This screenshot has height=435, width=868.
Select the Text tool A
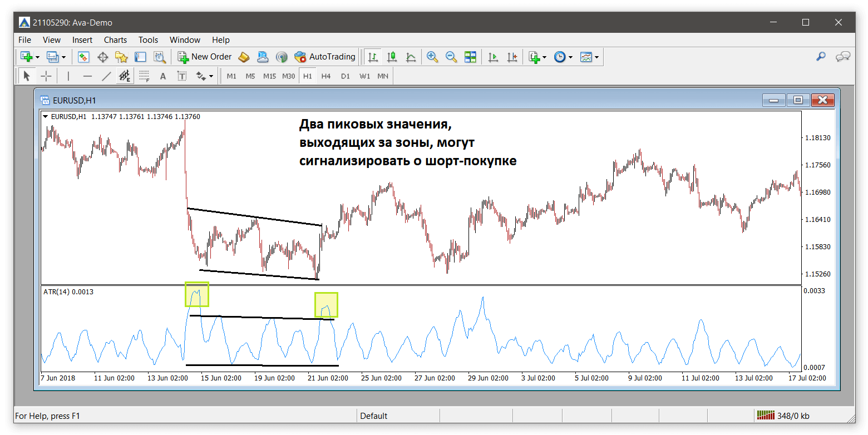pos(163,76)
